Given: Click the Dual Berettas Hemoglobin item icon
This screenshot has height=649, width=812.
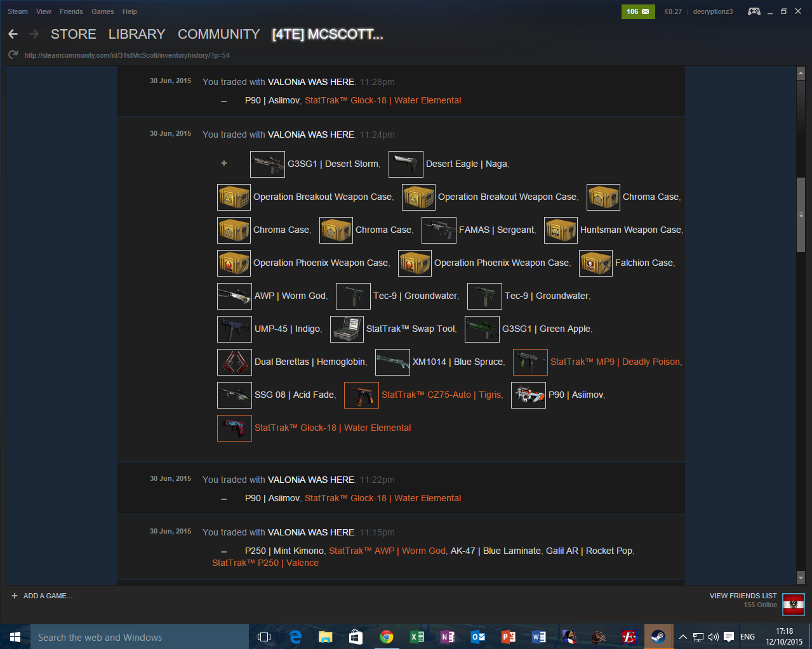Looking at the screenshot, I should coord(234,362).
